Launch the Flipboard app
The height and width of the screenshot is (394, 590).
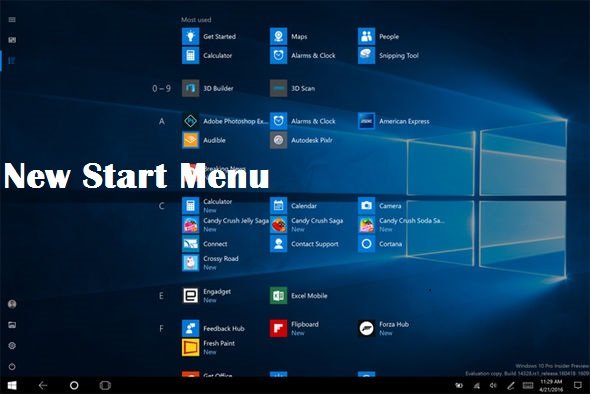[295, 328]
